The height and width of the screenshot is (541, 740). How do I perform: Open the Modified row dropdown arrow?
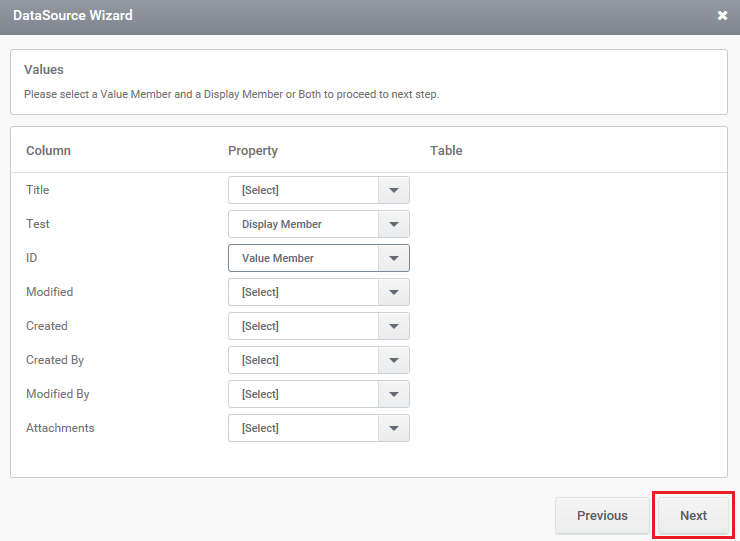coord(394,292)
